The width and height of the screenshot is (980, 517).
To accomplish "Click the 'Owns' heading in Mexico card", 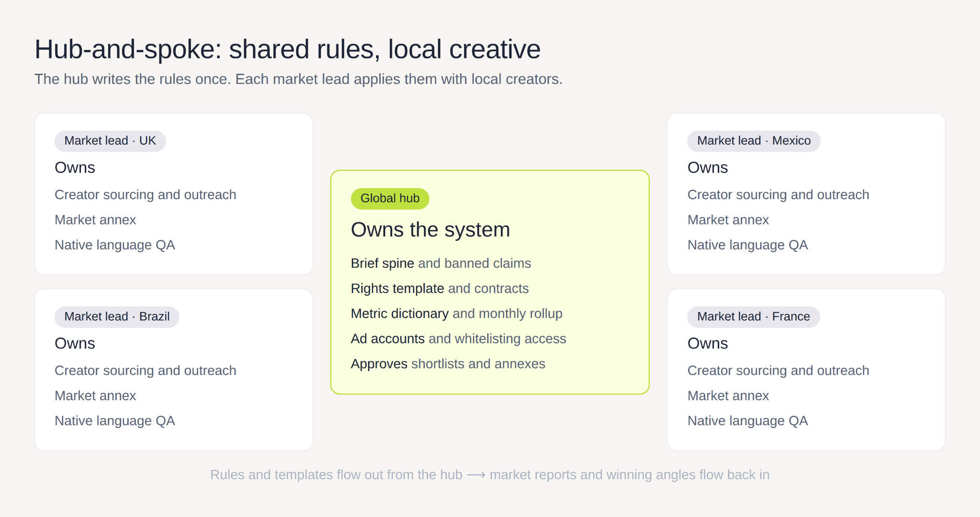I will point(707,168).
